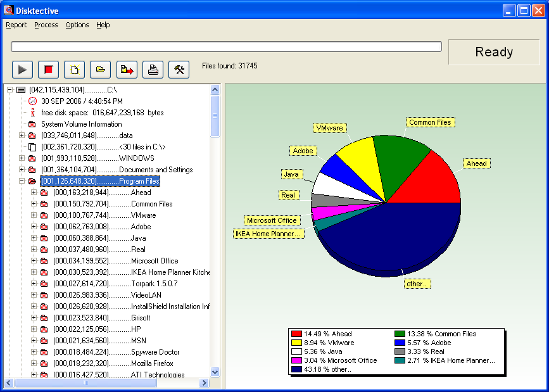Click the folder icon of Microsoft Office row
The height and width of the screenshot is (392, 549).
pyautogui.click(x=44, y=261)
